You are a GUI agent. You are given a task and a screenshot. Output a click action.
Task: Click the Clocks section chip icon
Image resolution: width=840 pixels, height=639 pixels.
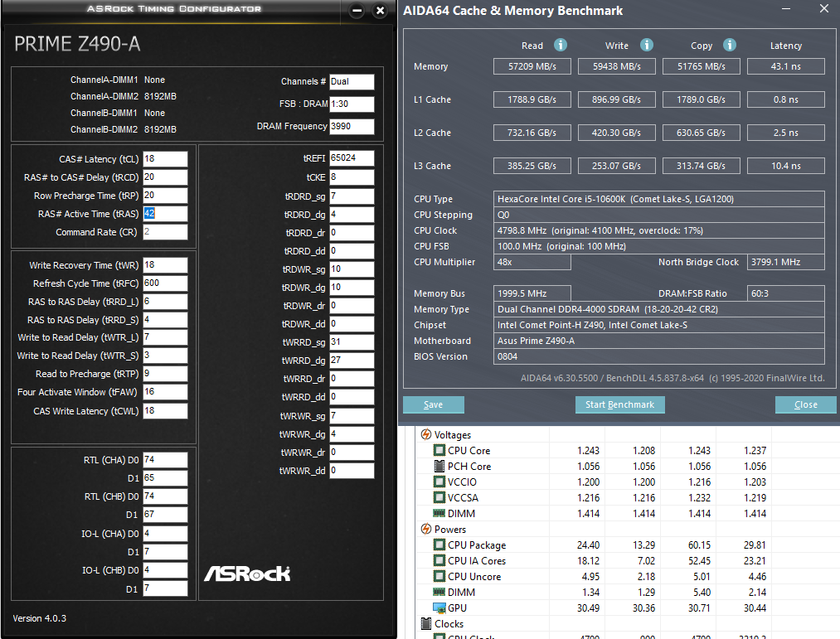tap(426, 623)
